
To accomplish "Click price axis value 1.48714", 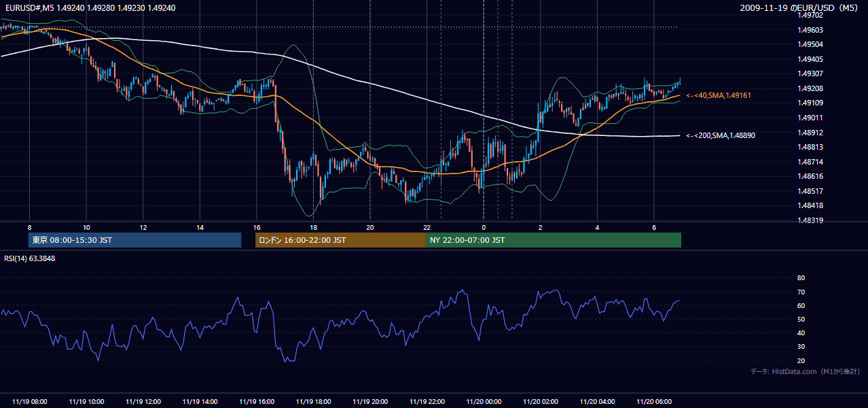I will [811, 162].
